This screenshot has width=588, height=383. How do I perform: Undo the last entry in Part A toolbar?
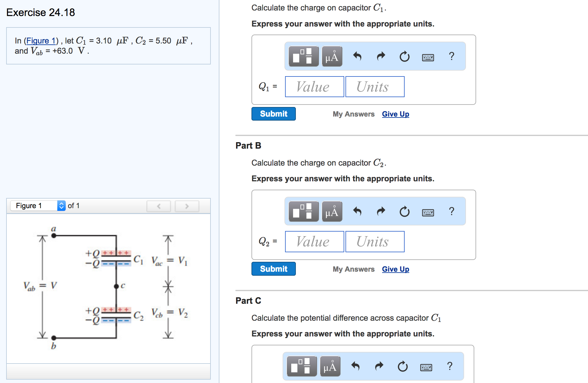357,56
